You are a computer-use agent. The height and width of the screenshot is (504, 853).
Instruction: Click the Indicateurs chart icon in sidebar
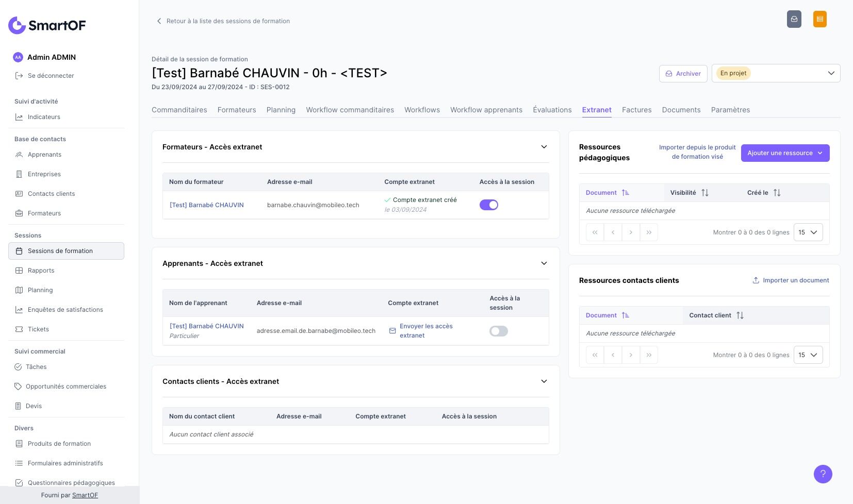19,117
